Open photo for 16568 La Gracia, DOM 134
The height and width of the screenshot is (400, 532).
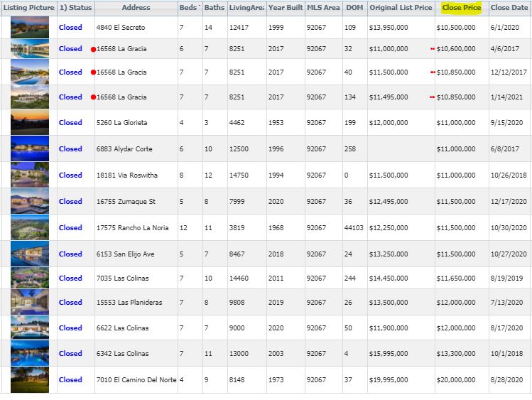[30, 97]
